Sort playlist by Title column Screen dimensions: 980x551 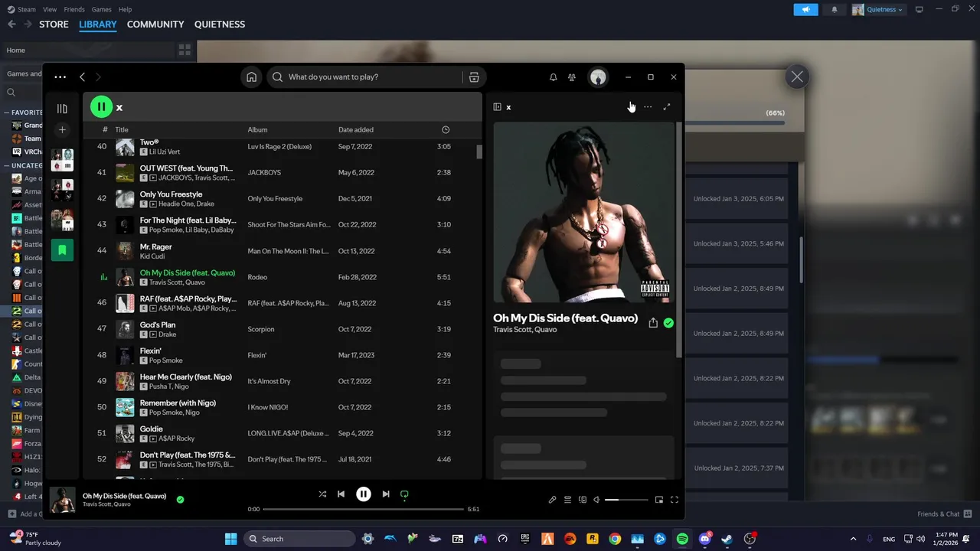pos(122,130)
